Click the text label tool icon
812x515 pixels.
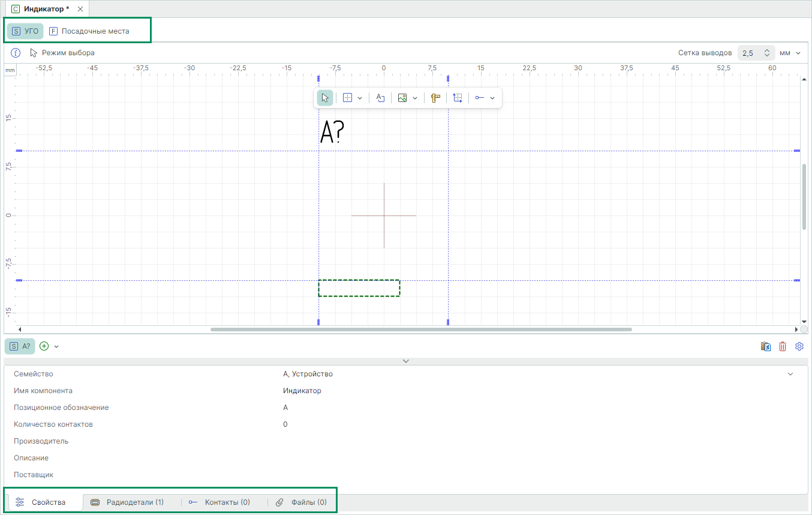pos(380,98)
